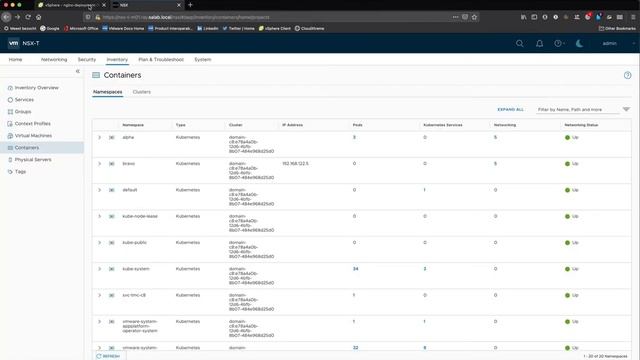
Task: Open the page actions ellipsis
Action: (456, 17)
